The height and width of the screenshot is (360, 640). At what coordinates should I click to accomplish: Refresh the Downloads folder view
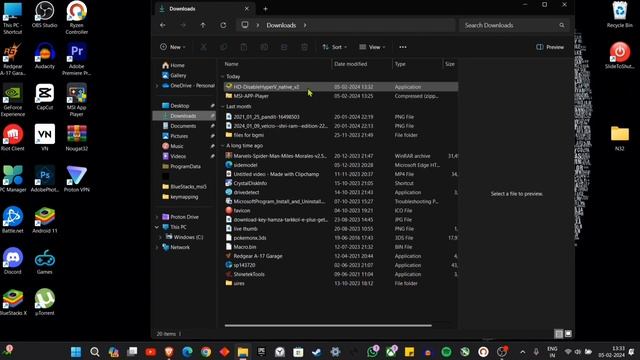point(223,25)
